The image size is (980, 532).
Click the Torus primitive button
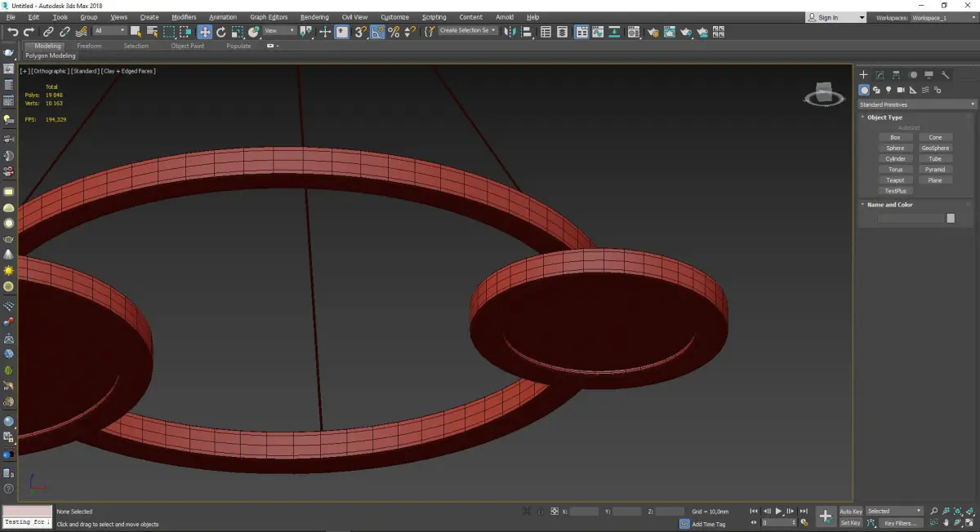(895, 170)
